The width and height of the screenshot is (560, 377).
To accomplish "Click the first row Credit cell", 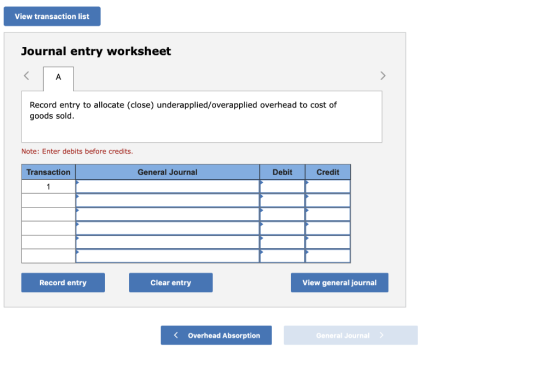I will (x=328, y=186).
